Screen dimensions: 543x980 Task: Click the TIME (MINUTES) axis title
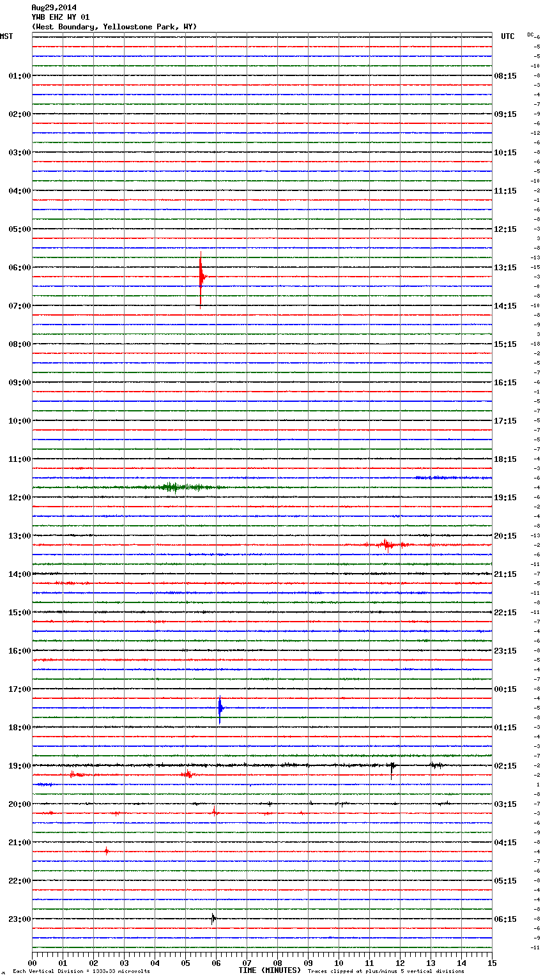(269, 970)
